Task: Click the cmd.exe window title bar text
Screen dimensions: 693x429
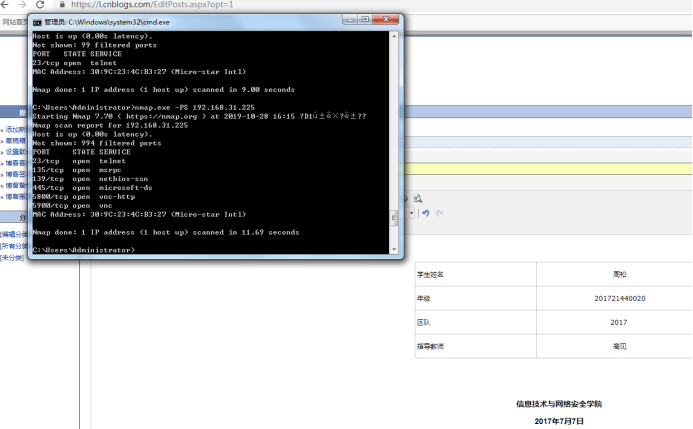Action: point(107,22)
